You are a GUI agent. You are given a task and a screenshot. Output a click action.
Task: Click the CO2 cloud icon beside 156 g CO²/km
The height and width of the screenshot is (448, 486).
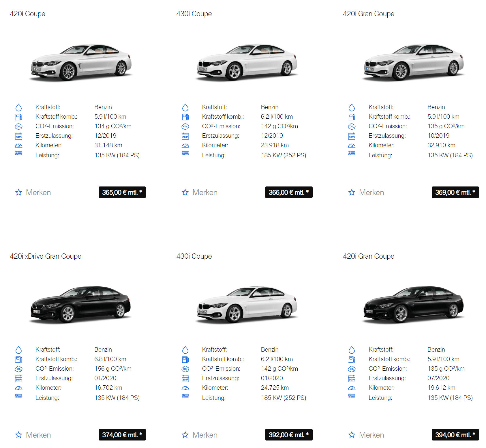[x=18, y=369]
